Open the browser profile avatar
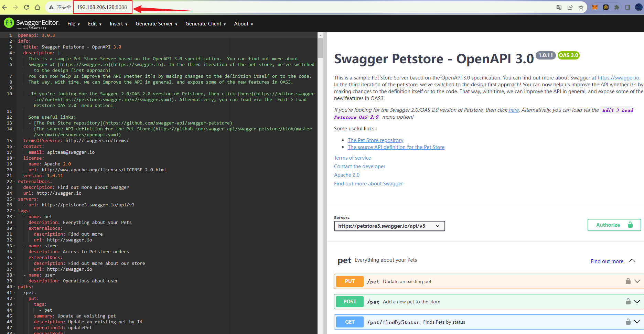This screenshot has width=644, height=334. click(639, 7)
